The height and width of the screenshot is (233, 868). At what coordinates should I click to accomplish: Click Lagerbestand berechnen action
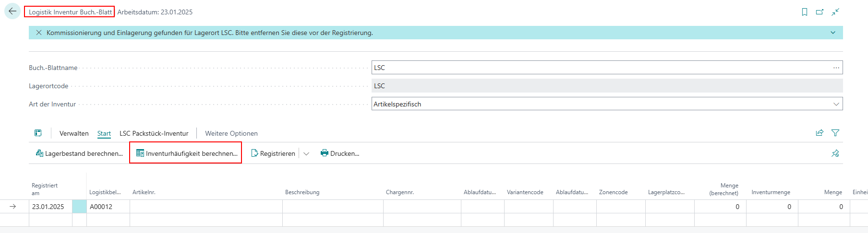point(79,153)
